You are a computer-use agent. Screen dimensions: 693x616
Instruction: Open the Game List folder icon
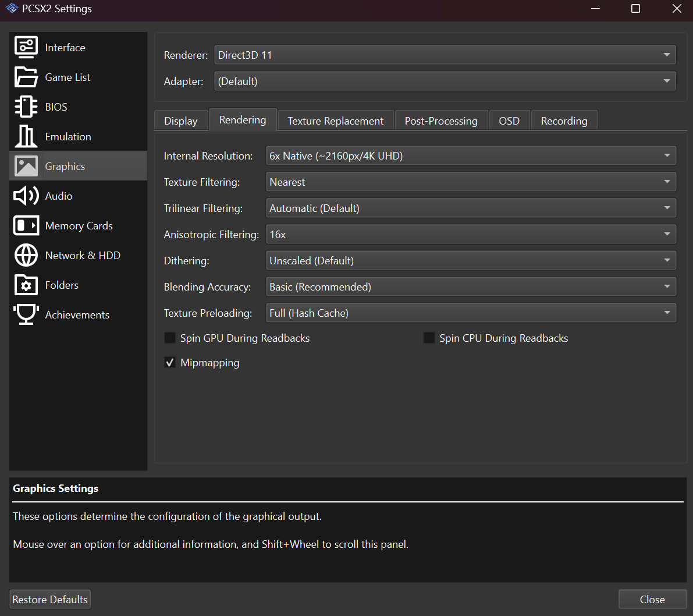click(x=26, y=77)
